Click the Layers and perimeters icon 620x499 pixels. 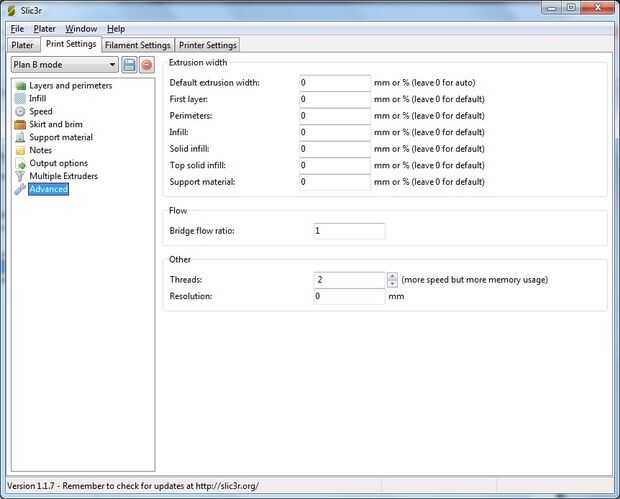click(20, 86)
